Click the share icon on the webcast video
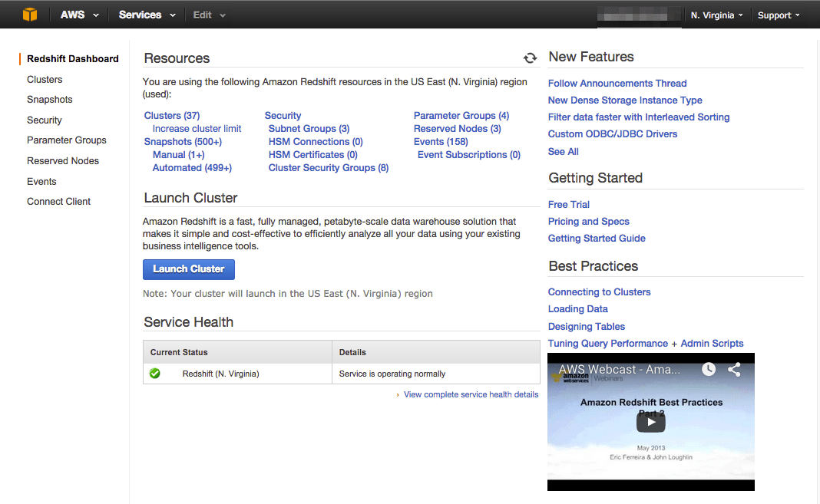 click(x=734, y=369)
